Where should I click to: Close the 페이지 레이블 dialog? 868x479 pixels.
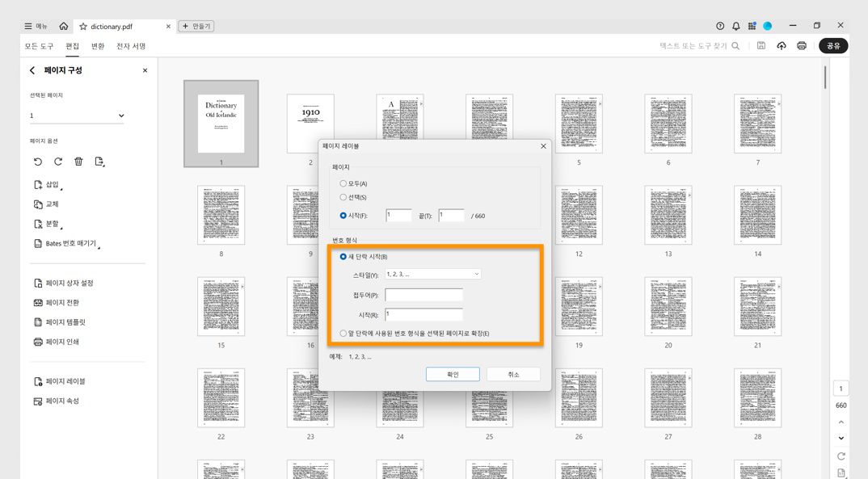543,146
